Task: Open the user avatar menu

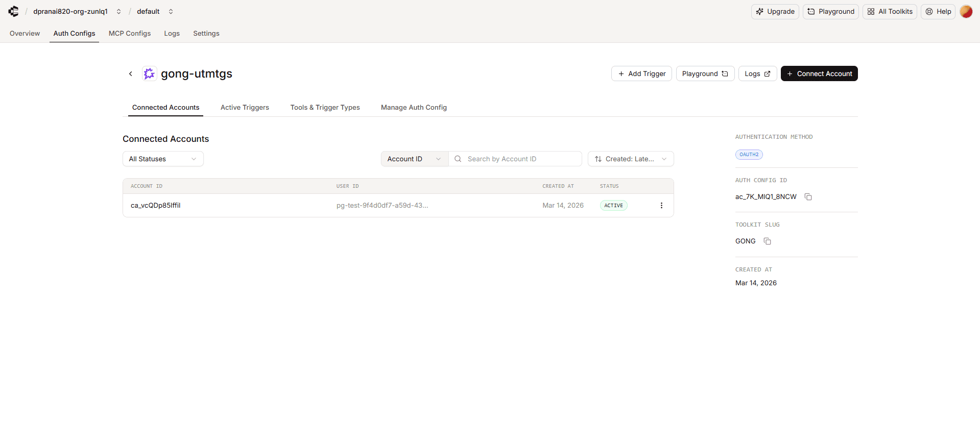Action: [x=966, y=11]
